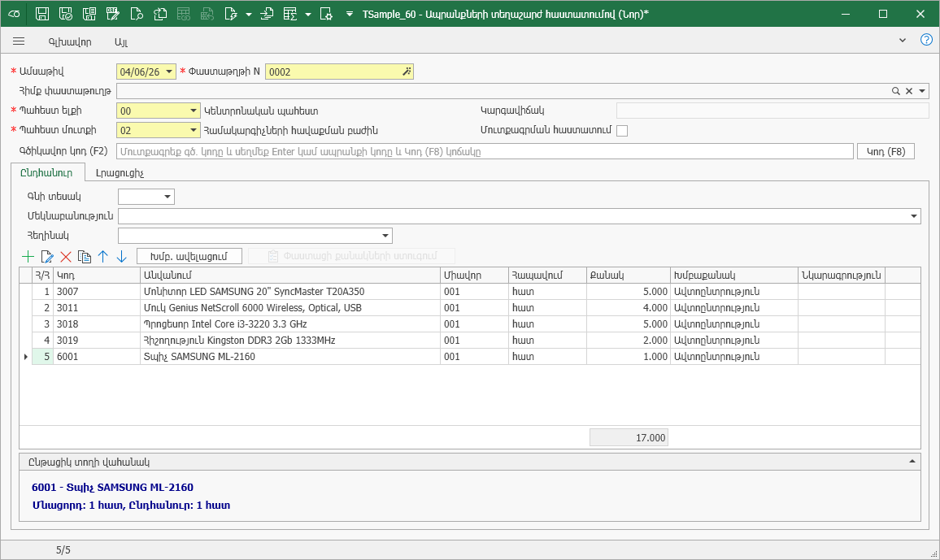The image size is (940, 560).
Task: Click the document lightning action icon
Action: (231, 14)
